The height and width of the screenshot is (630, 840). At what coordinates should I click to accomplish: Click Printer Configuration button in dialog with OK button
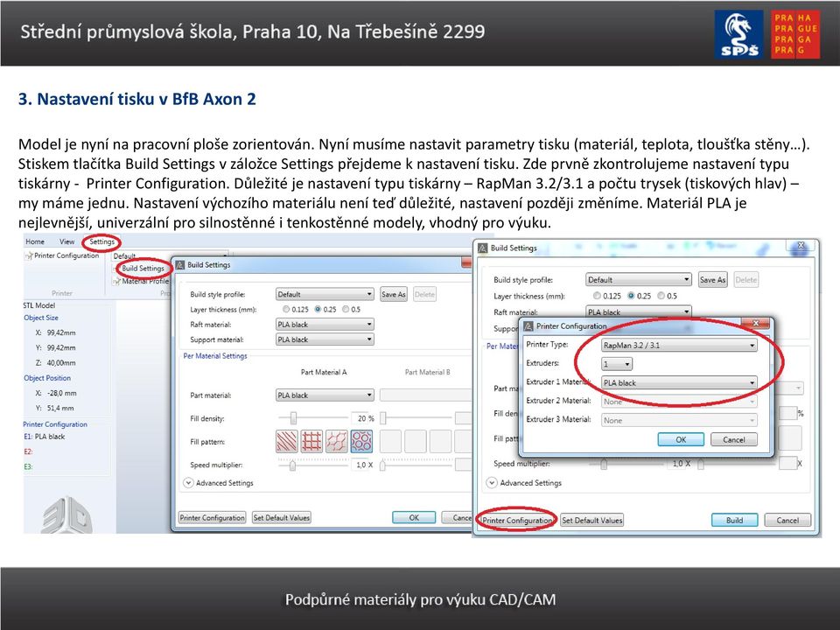pos(212,517)
